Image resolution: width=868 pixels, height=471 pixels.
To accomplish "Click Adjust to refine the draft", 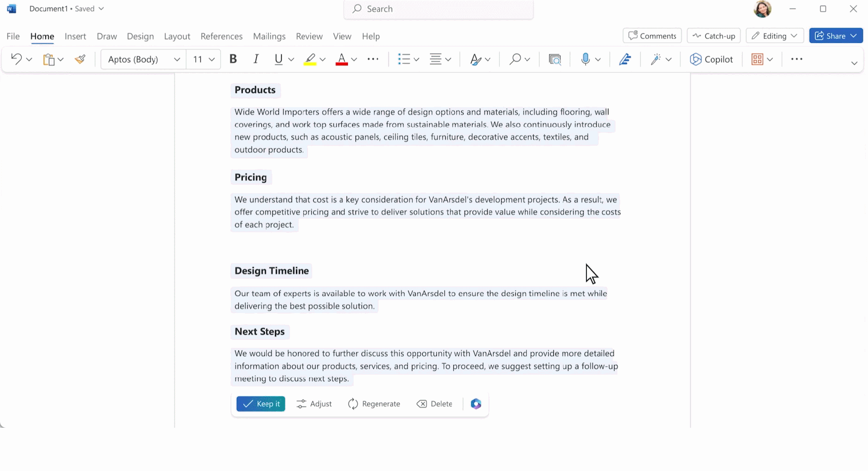I will (314, 404).
